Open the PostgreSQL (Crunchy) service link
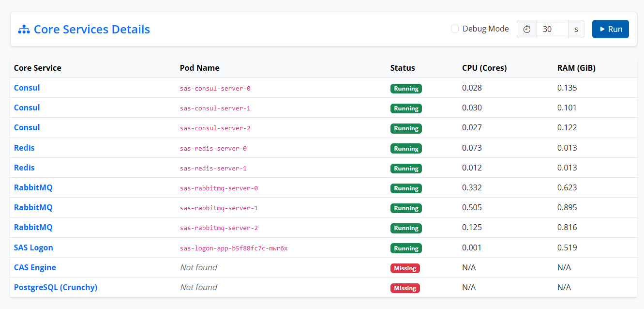The width and height of the screenshot is (644, 309). point(56,287)
